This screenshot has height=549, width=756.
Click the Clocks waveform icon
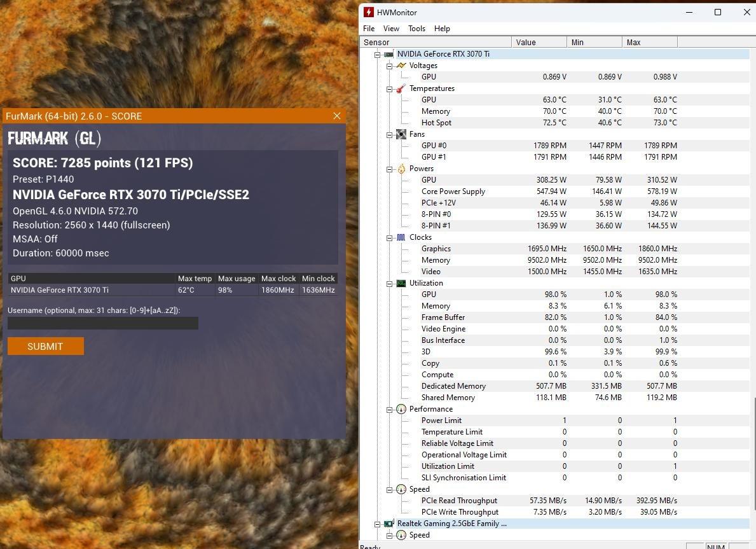tap(401, 237)
